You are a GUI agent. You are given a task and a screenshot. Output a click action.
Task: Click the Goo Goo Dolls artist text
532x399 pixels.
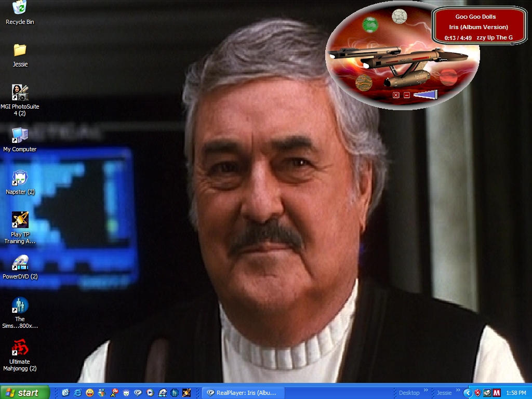(475, 17)
